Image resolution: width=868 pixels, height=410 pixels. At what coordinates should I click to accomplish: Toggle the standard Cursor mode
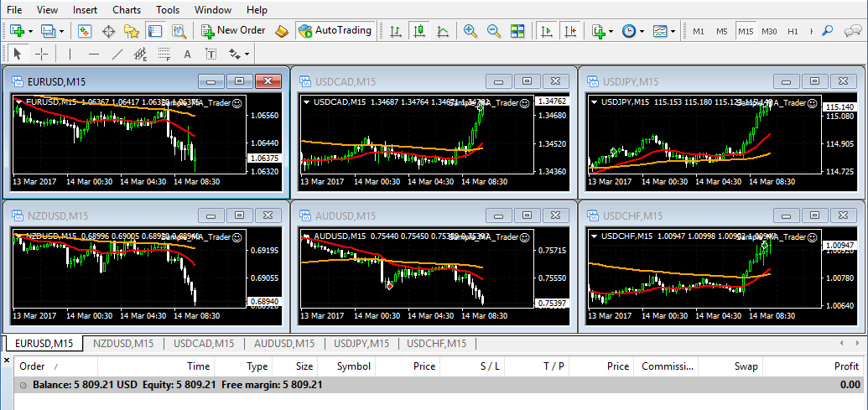point(17,54)
